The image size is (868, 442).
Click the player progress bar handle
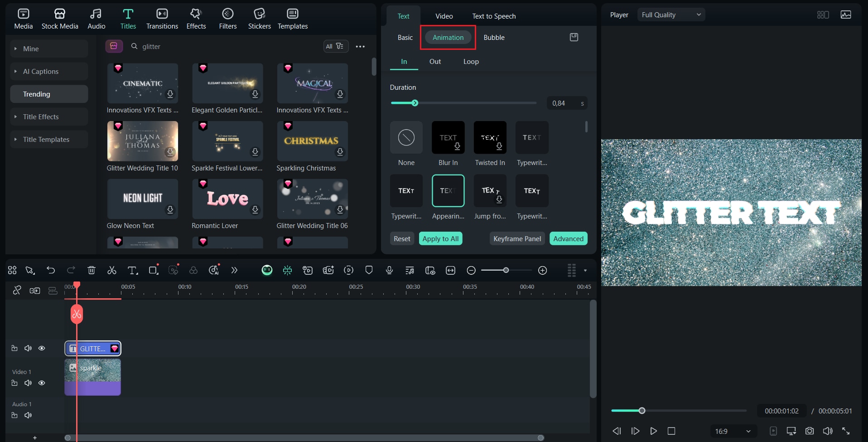tap(642, 411)
